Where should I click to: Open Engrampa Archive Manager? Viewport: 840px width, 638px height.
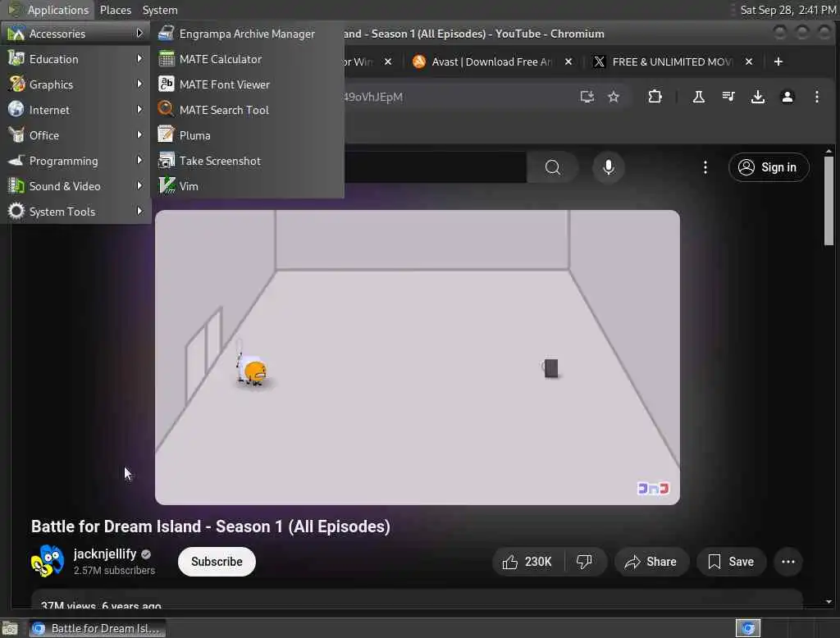(246, 34)
